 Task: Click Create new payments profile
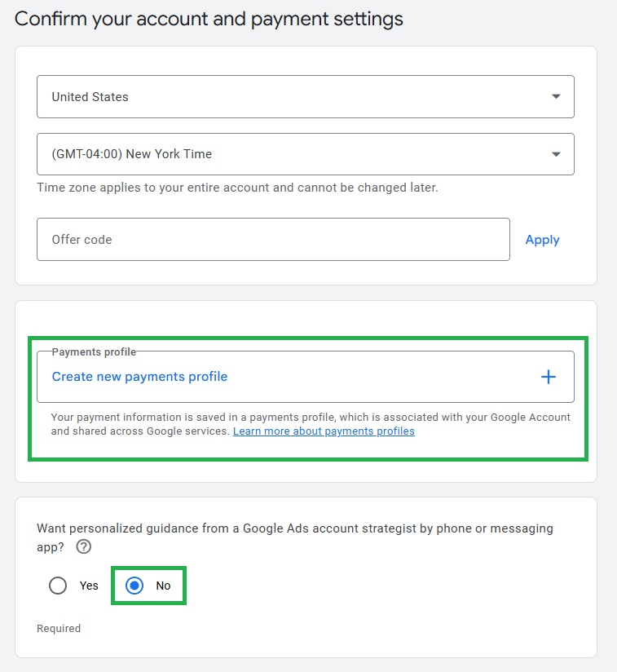(x=139, y=377)
